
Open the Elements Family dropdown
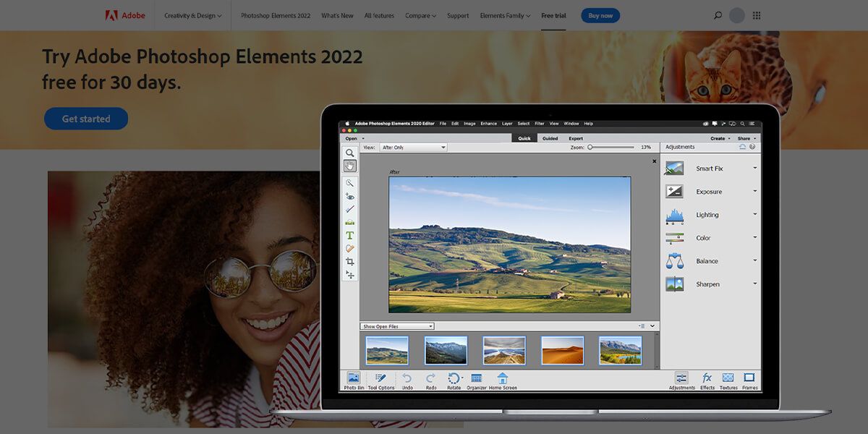coord(505,15)
